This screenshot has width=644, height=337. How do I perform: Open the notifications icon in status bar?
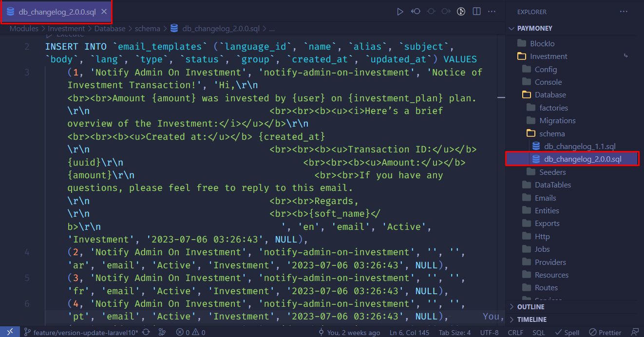click(635, 332)
